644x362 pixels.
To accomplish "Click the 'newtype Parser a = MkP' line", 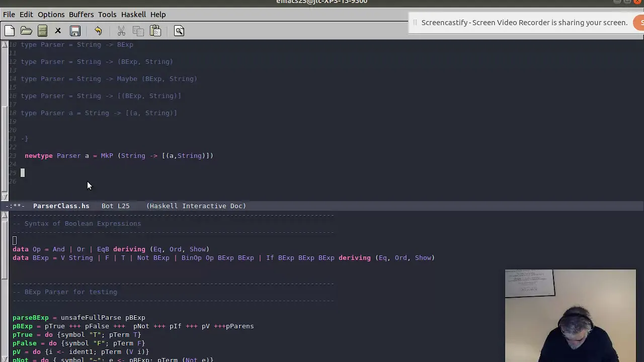I will (x=119, y=156).
